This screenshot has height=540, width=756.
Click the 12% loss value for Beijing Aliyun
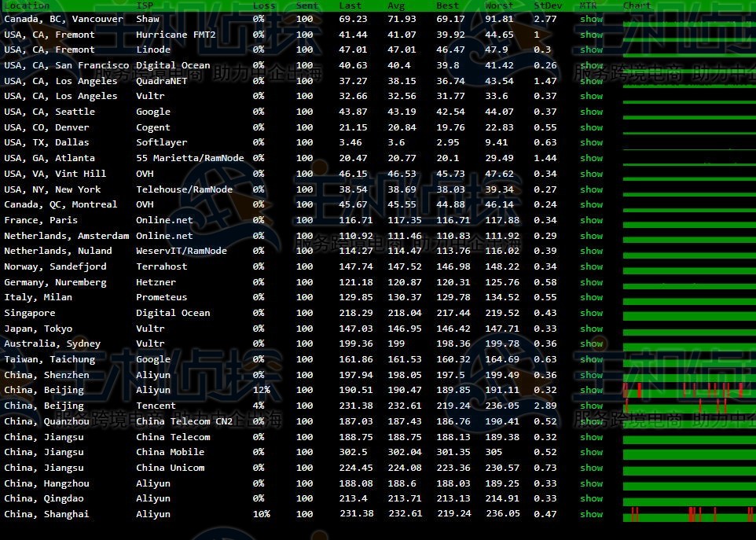261,390
